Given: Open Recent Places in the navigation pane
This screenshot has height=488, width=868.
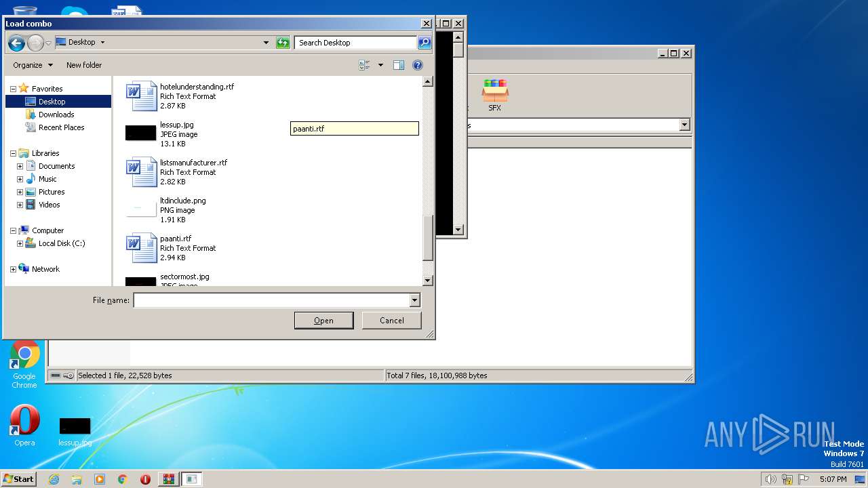Looking at the screenshot, I should tap(61, 127).
